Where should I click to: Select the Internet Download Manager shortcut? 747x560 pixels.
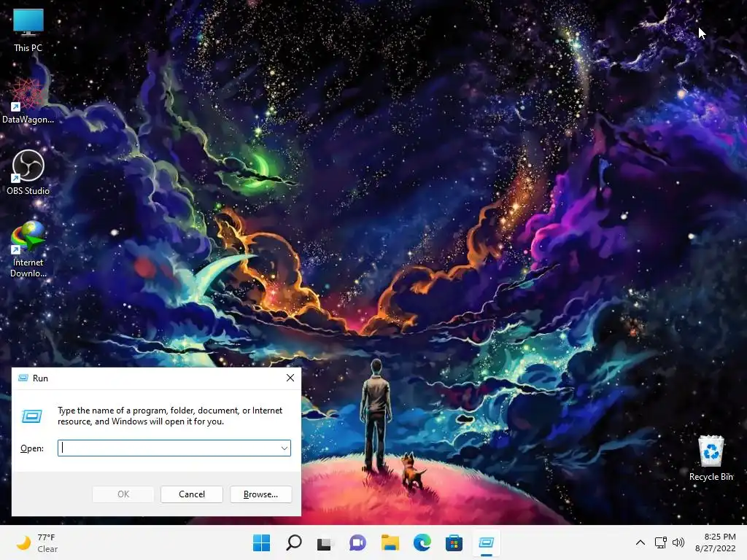click(28, 249)
